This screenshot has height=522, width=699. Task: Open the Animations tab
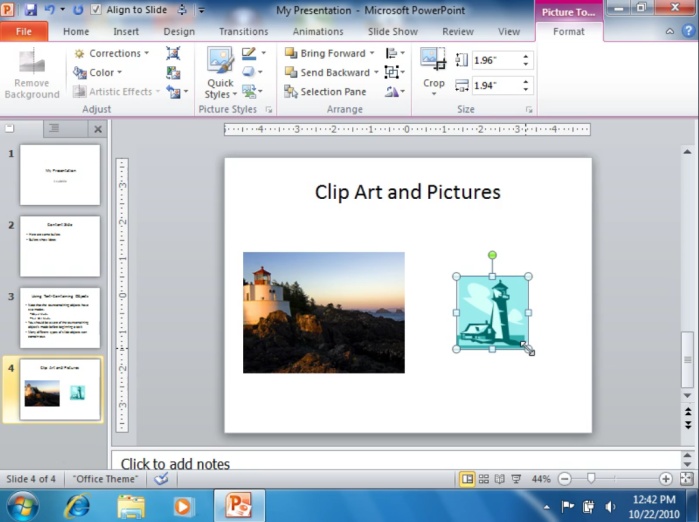(318, 32)
